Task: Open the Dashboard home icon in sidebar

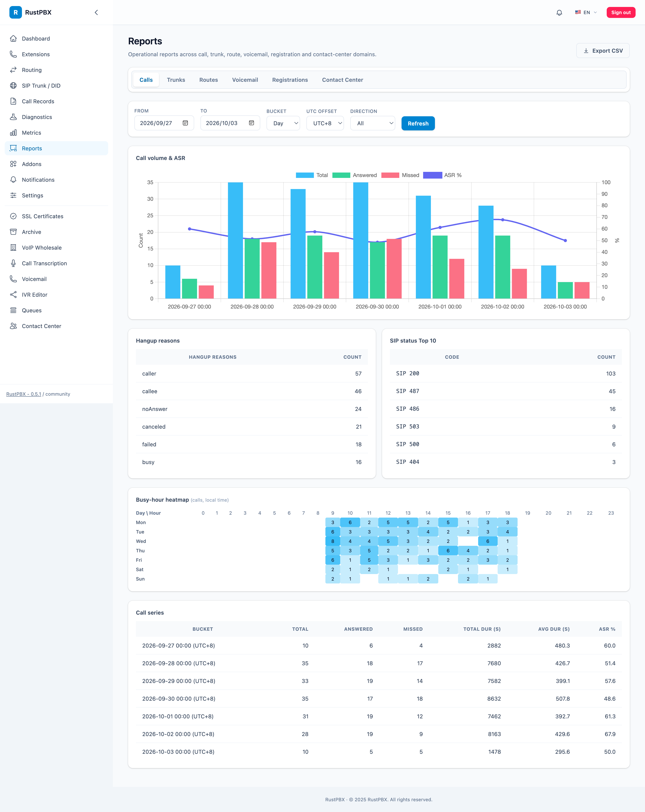Action: point(13,38)
